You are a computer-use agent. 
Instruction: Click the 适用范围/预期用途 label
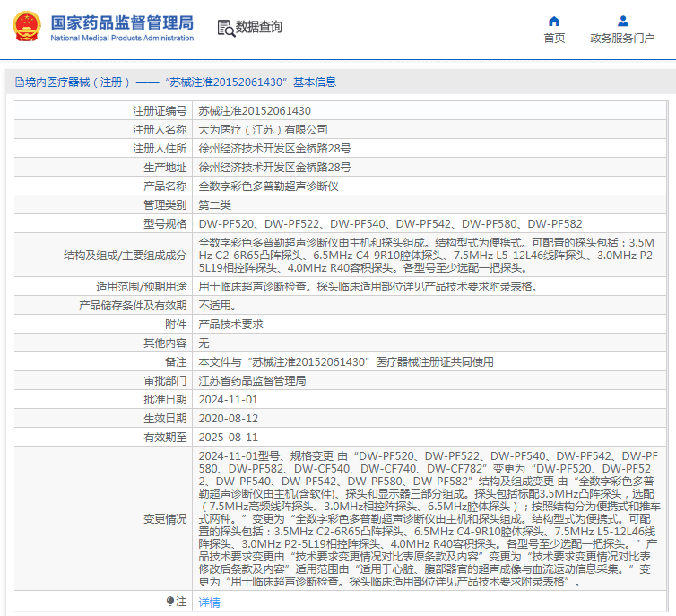[141, 287]
